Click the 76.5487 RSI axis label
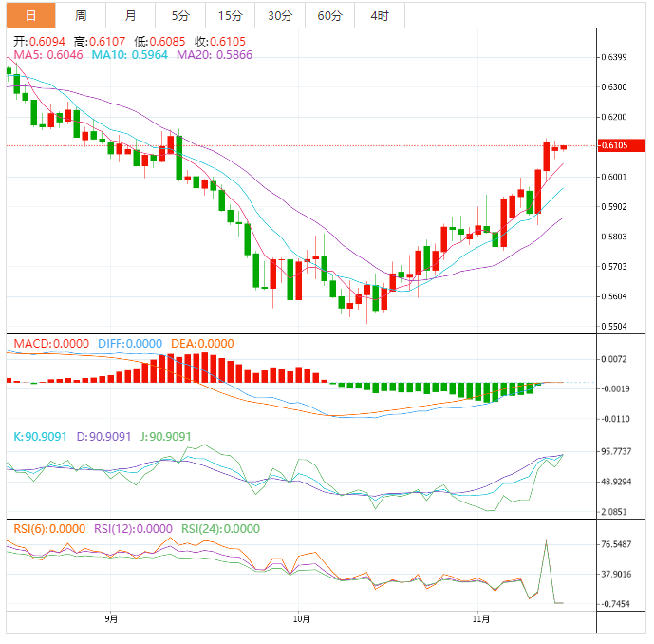This screenshot has height=644, width=654. coord(616,544)
